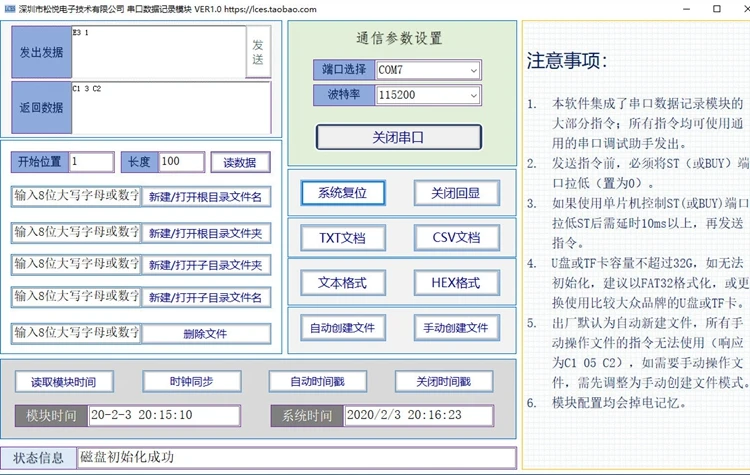Image resolution: width=750 pixels, height=475 pixels.
Task: Click the 通信参数设置 title text
Action: tap(399, 38)
